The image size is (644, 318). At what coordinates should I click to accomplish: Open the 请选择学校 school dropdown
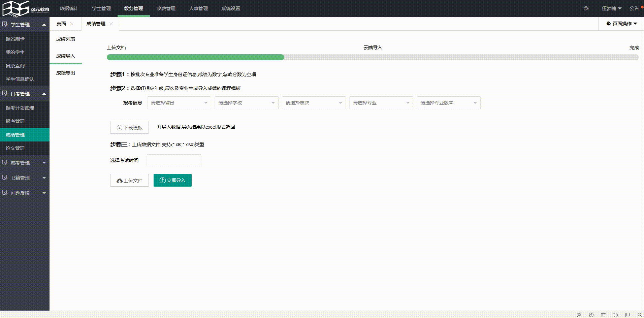246,103
